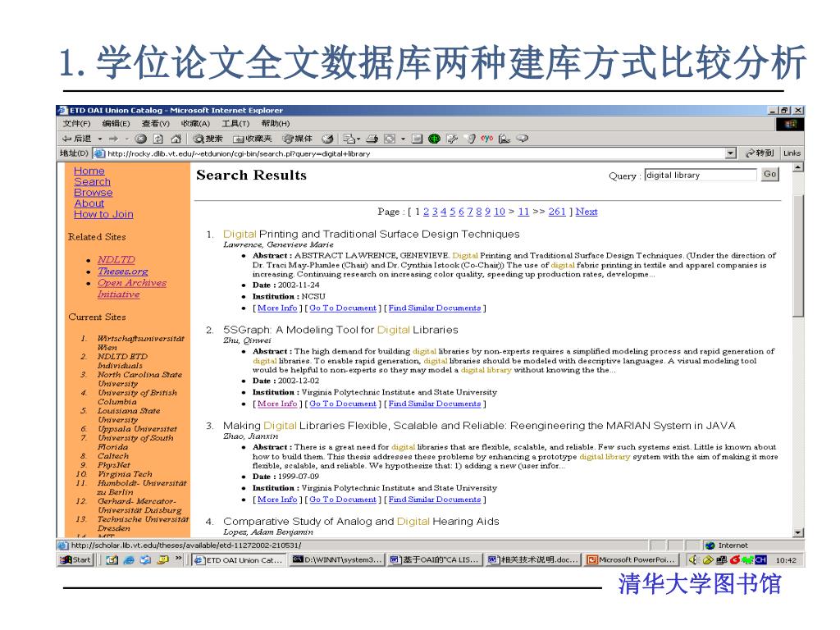Click the red 'cyo' toolbar icon
This screenshot has width=840, height=630.
(x=486, y=138)
